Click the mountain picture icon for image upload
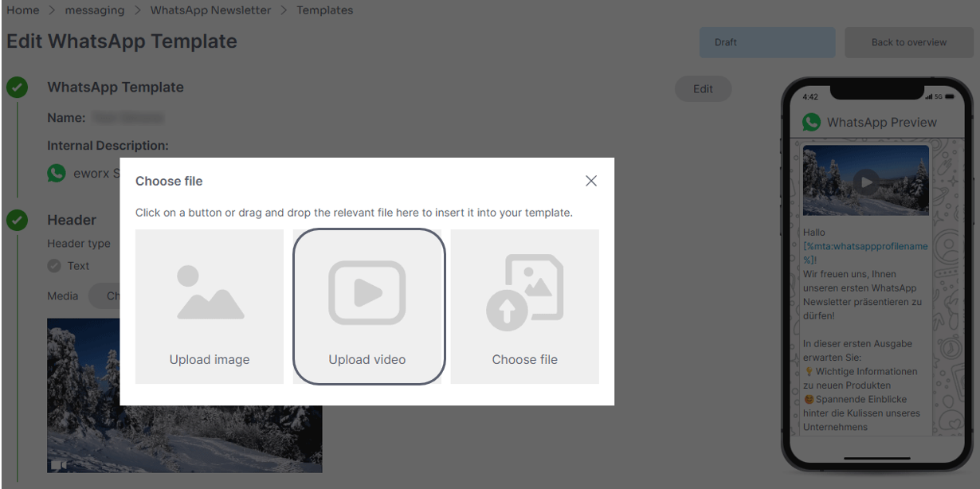980x489 pixels. click(209, 292)
